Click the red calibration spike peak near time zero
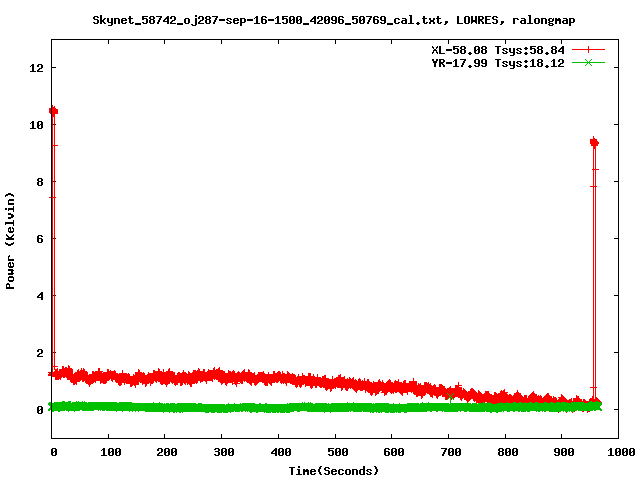This screenshot has height=480, width=640. click(x=53, y=111)
